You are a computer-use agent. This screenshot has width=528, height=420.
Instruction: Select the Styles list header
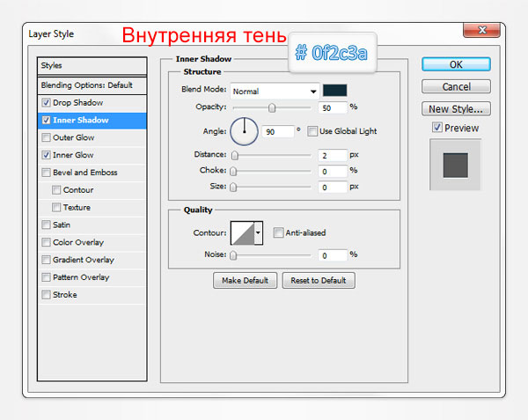click(92, 66)
